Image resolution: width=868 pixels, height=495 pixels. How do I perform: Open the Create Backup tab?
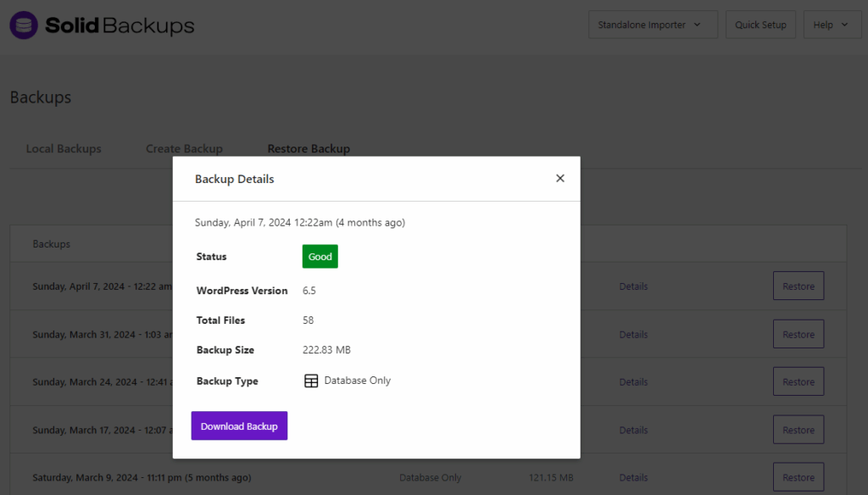(x=184, y=149)
